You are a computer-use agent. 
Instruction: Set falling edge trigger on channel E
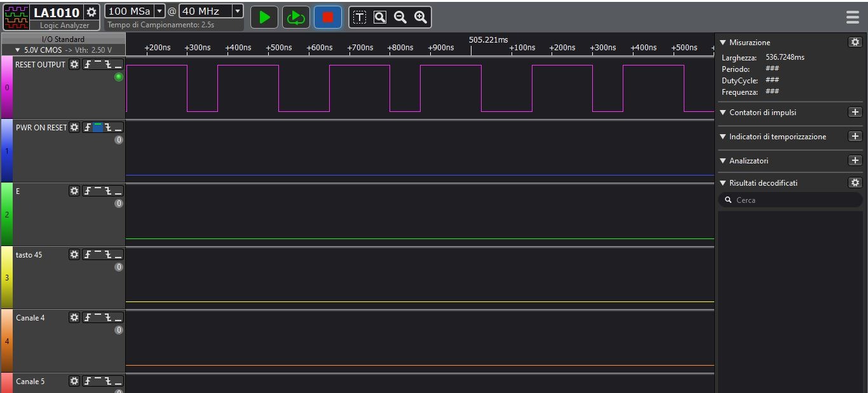pyautogui.click(x=108, y=191)
